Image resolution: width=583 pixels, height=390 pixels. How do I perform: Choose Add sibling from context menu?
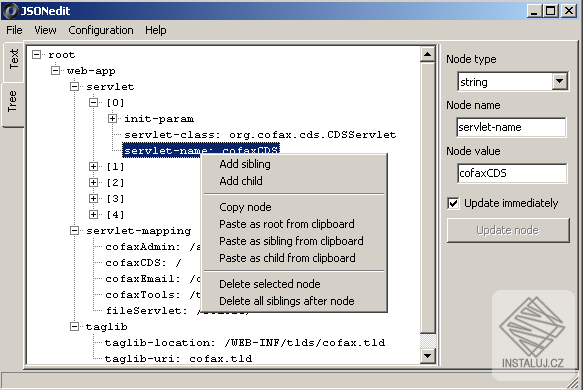(x=294, y=164)
